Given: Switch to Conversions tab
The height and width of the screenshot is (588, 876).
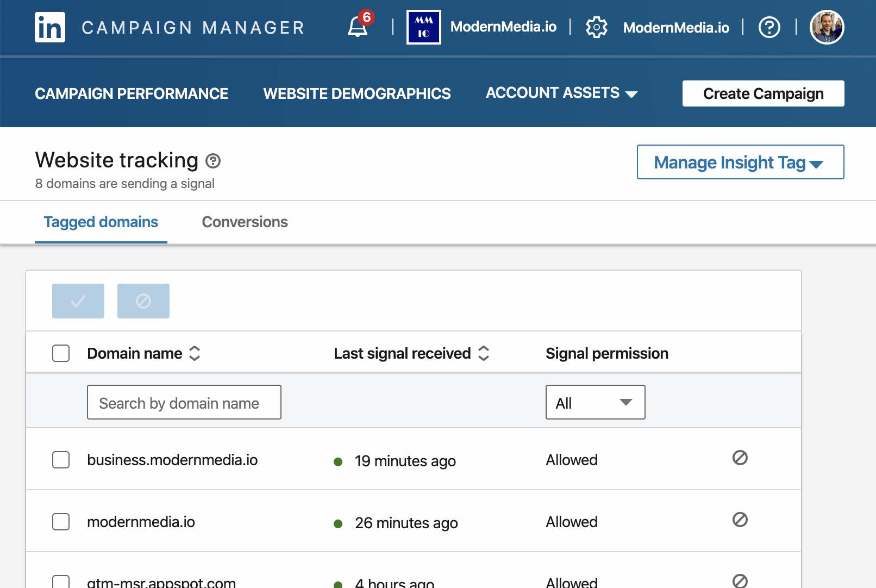Looking at the screenshot, I should click(x=245, y=222).
